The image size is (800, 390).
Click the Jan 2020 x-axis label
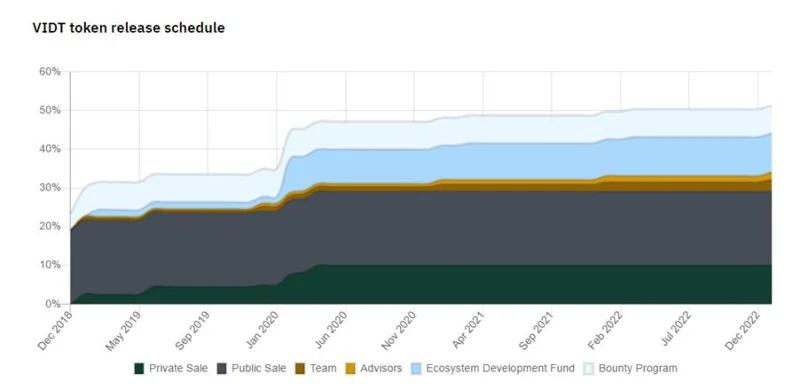point(261,331)
